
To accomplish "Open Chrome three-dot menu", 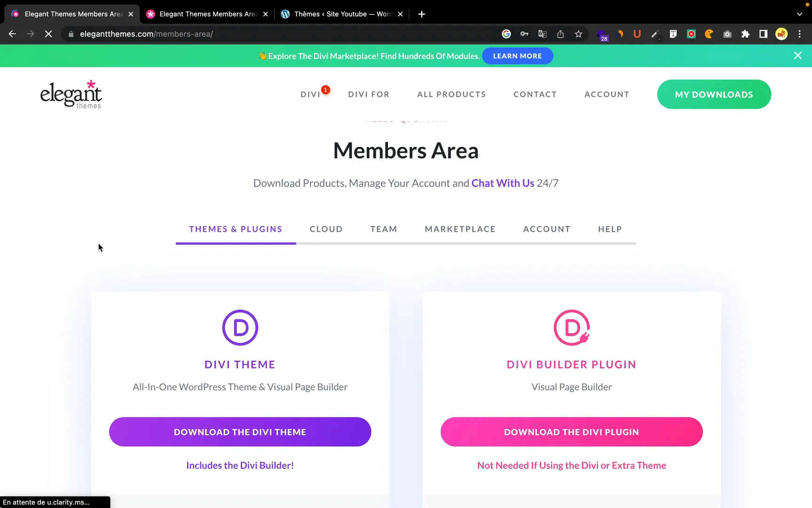I will 799,34.
